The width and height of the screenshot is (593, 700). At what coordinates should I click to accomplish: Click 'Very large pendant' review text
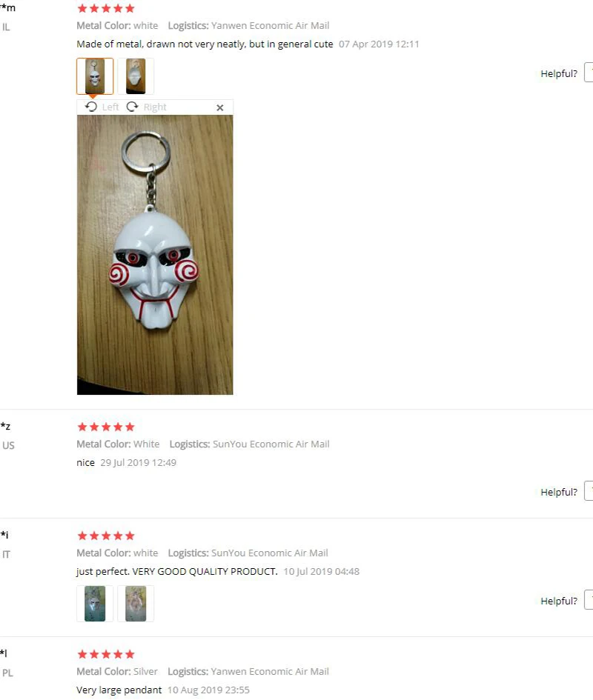click(x=119, y=690)
